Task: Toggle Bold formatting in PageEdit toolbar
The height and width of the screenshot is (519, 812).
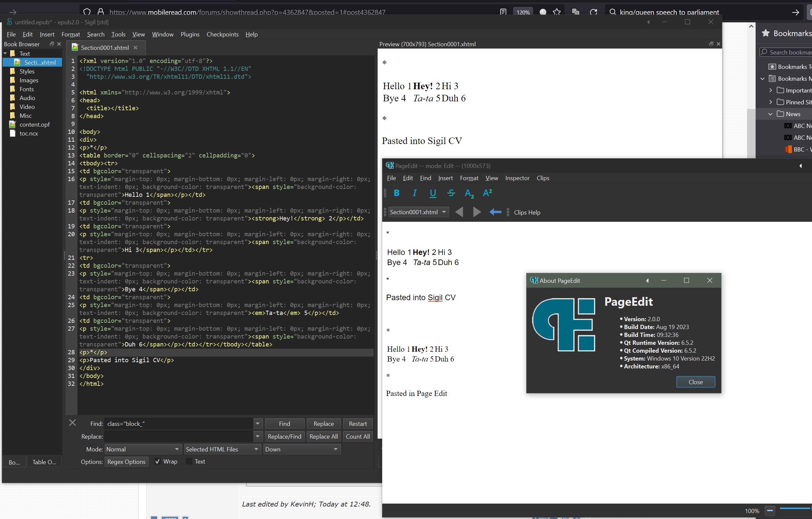Action: [x=397, y=193]
